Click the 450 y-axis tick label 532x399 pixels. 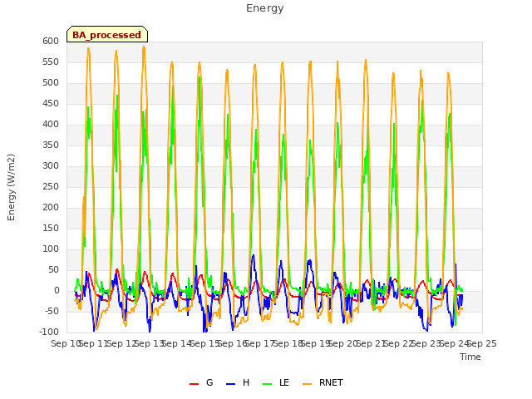51,103
